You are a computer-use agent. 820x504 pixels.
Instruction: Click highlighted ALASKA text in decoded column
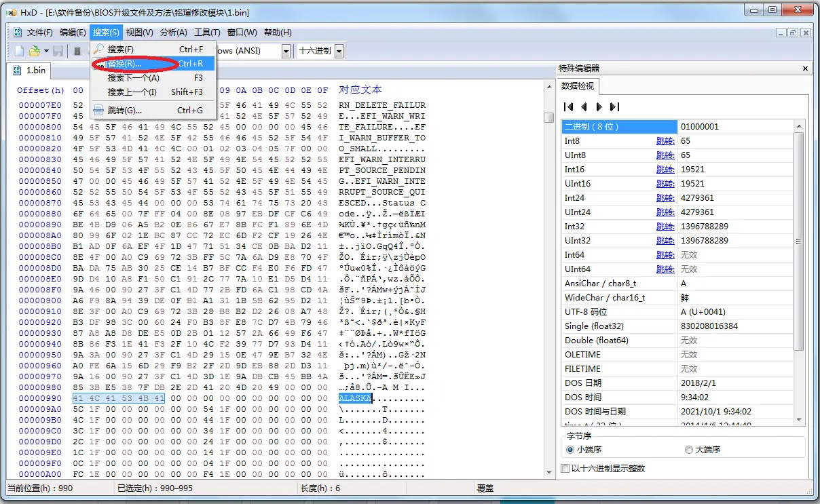click(x=355, y=398)
